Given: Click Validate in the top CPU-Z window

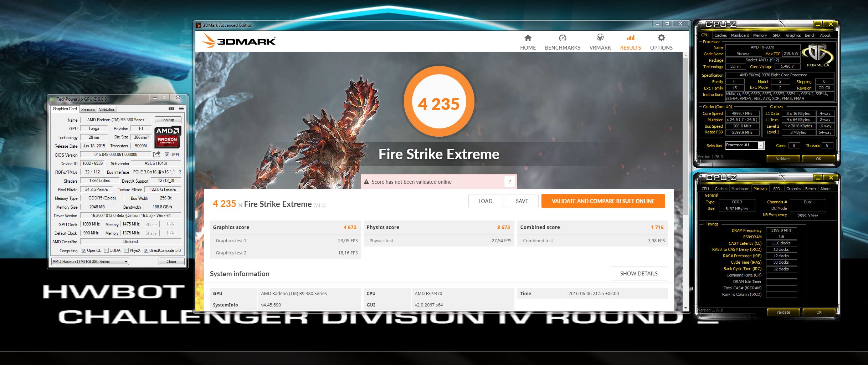Looking at the screenshot, I should click(783, 159).
